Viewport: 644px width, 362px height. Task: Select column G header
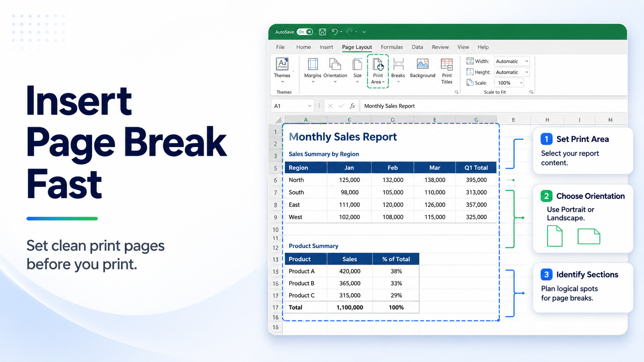point(476,120)
